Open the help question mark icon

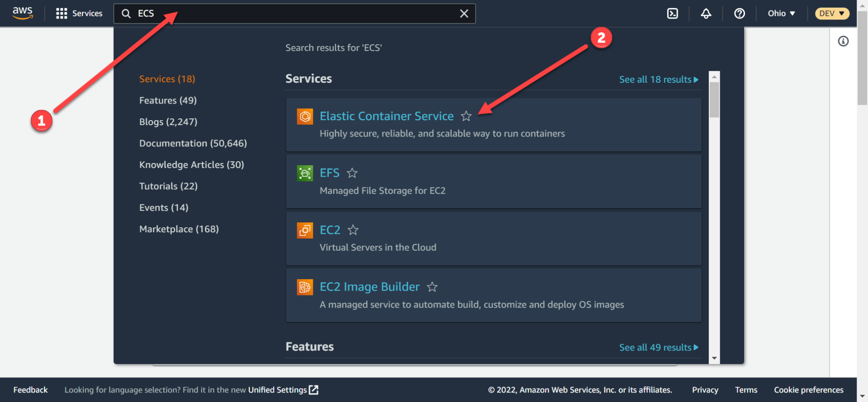(740, 14)
